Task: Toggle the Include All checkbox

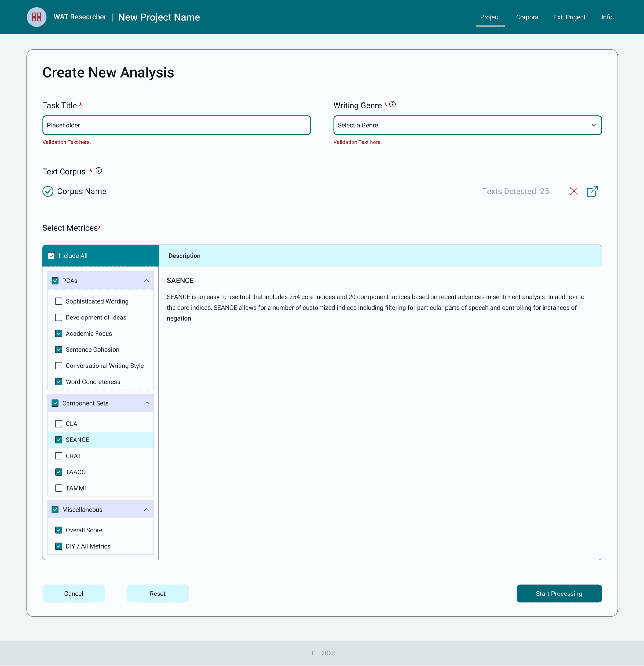Action: tap(51, 256)
